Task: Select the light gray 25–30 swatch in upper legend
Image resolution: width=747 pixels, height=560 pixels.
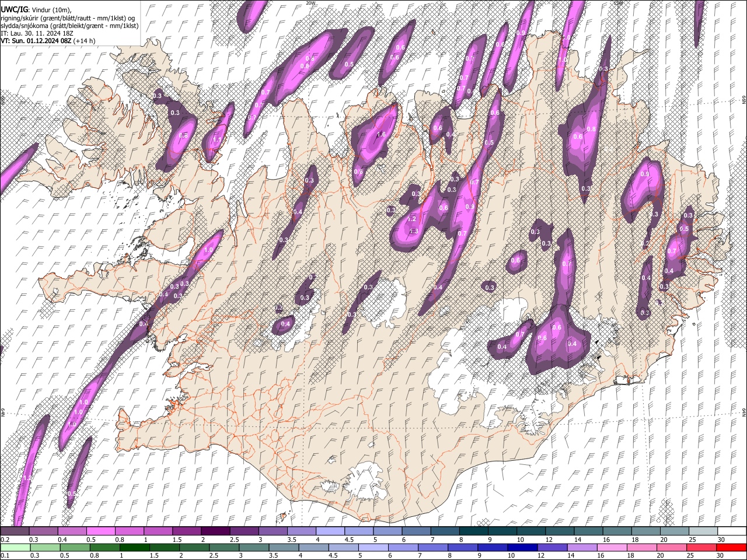Action: click(x=703, y=531)
